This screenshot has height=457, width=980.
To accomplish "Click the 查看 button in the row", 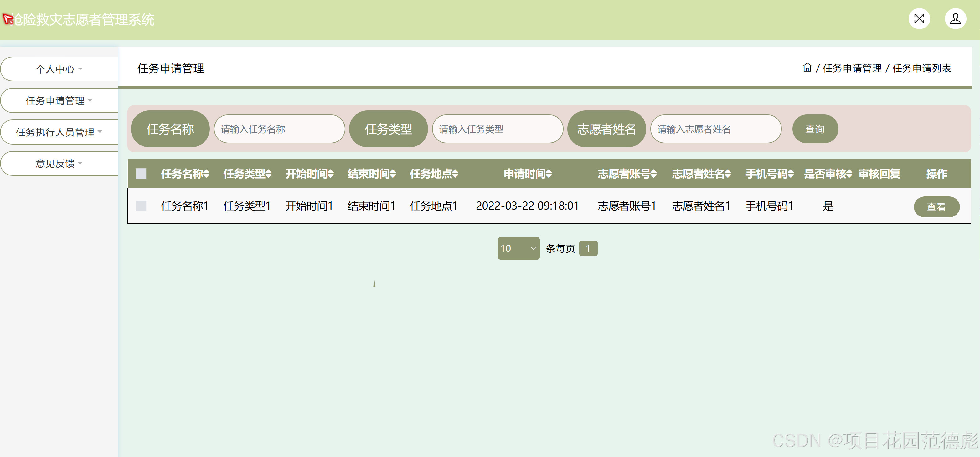I will (936, 207).
